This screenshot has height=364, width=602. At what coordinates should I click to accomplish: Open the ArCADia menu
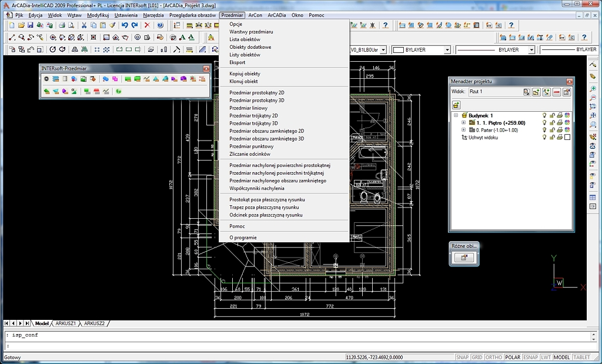click(277, 15)
